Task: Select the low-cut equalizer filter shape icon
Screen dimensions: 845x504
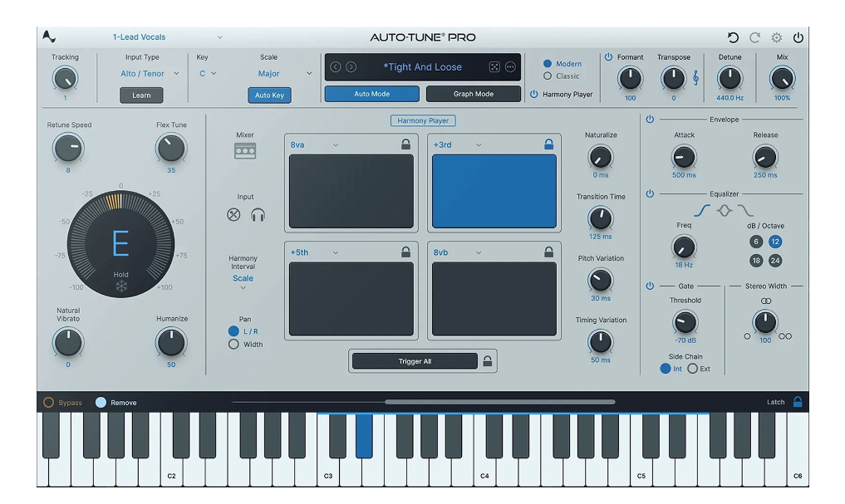Action: pos(701,211)
